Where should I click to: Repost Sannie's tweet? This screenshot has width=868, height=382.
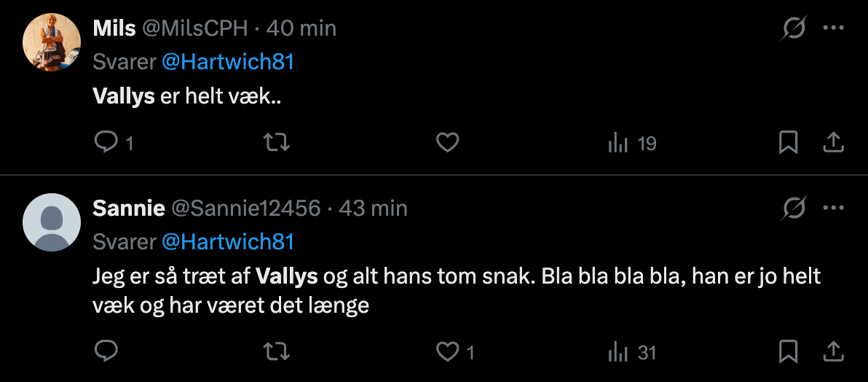click(x=276, y=352)
